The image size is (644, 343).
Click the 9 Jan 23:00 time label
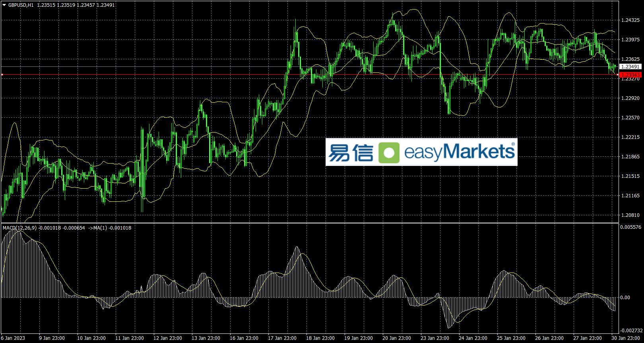click(x=52, y=338)
